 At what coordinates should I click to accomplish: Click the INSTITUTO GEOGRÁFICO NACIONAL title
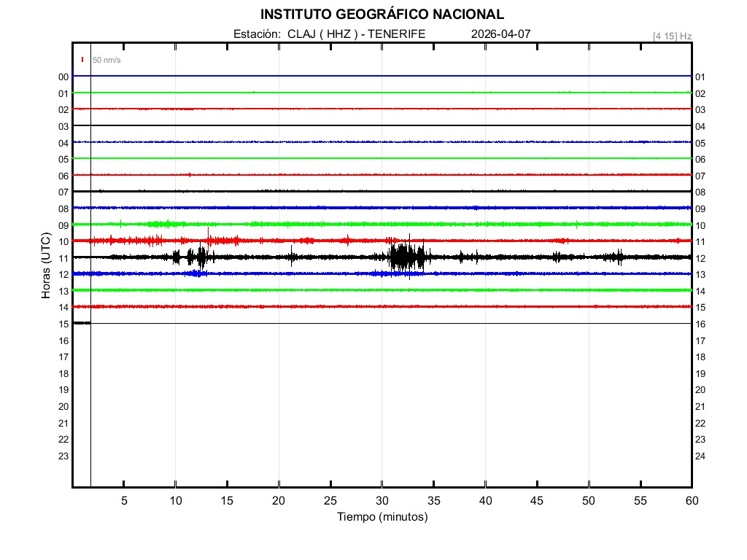(x=382, y=15)
